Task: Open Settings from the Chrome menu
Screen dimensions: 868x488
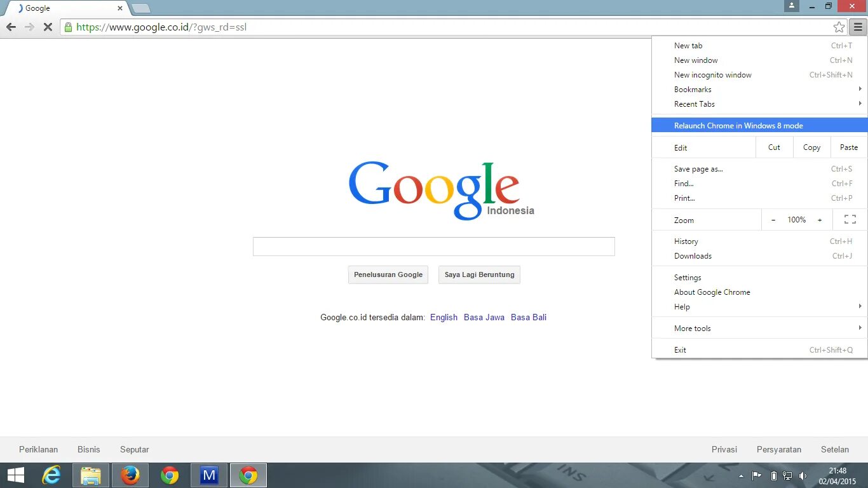Action: 760,278
